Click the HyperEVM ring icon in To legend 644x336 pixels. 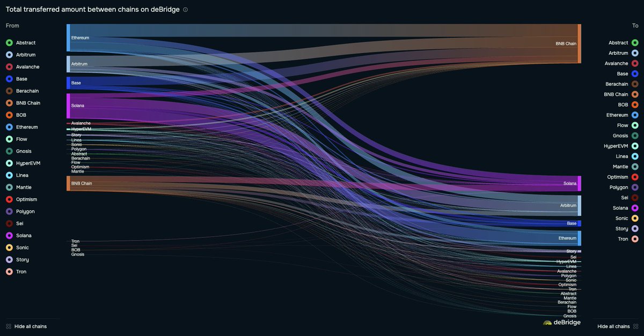[x=635, y=146]
